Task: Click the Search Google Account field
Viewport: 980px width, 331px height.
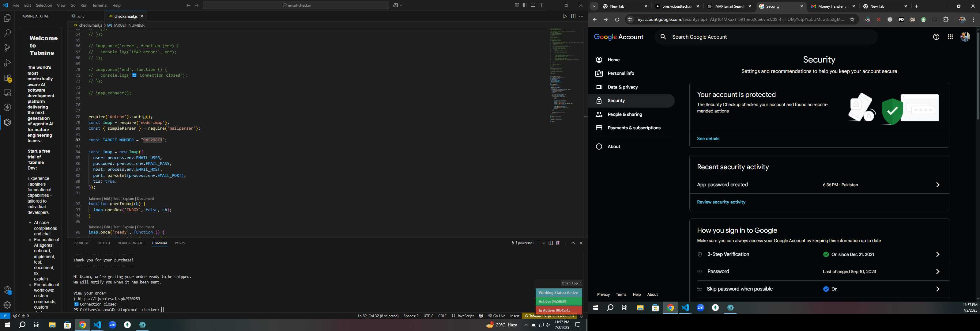Action: pyautogui.click(x=766, y=37)
